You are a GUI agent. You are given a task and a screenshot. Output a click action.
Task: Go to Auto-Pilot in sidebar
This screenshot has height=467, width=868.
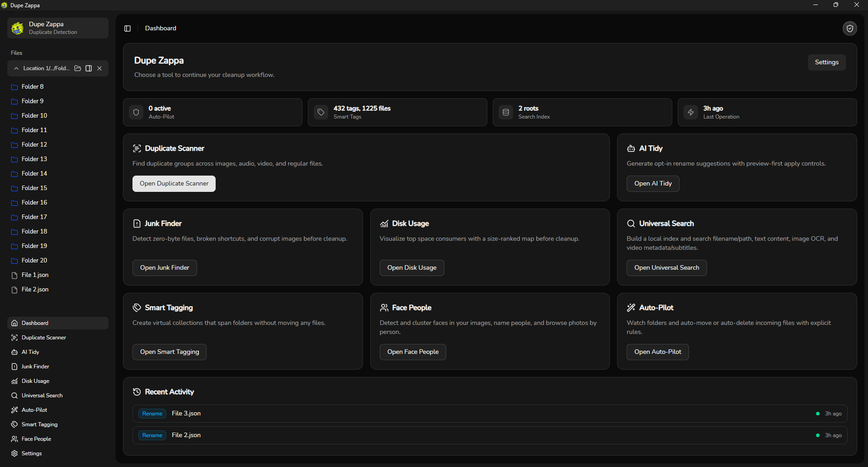pos(58,410)
